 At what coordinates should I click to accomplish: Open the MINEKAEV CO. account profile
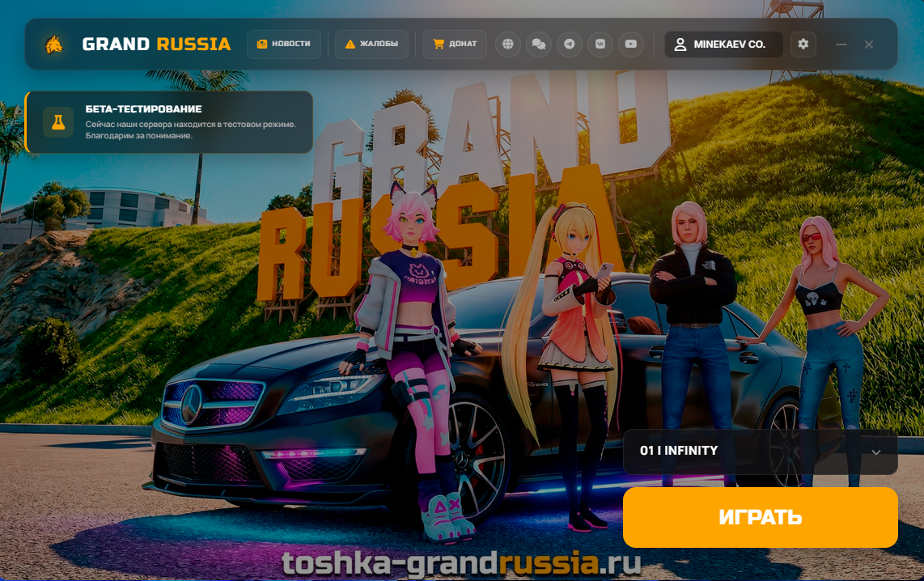pyautogui.click(x=723, y=45)
